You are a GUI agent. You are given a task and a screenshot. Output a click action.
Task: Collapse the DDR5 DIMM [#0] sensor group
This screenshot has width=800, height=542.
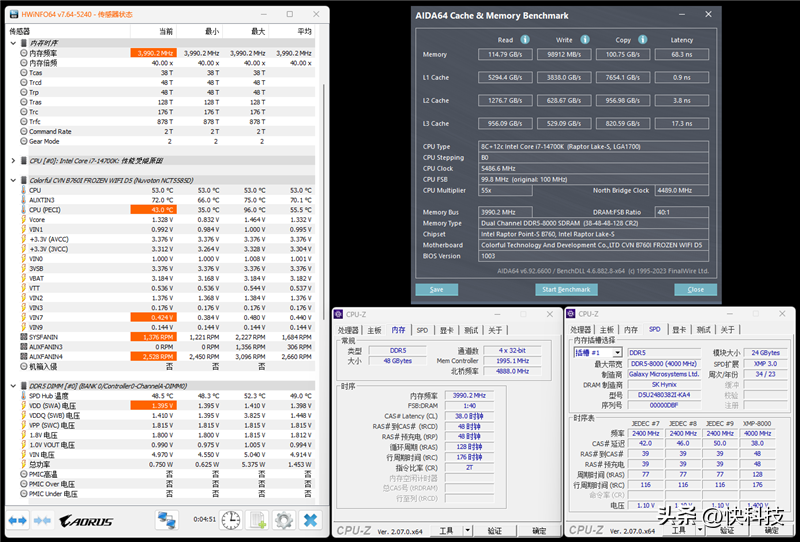tap(11, 386)
